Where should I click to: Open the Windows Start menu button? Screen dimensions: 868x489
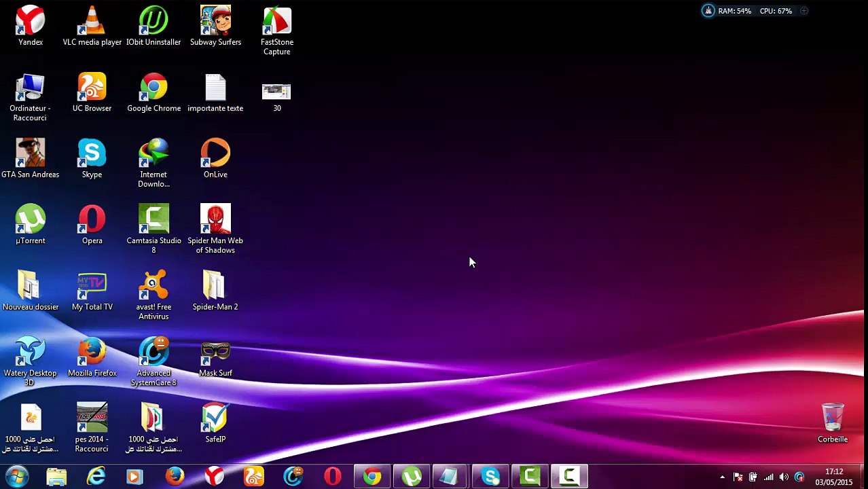pos(16,477)
